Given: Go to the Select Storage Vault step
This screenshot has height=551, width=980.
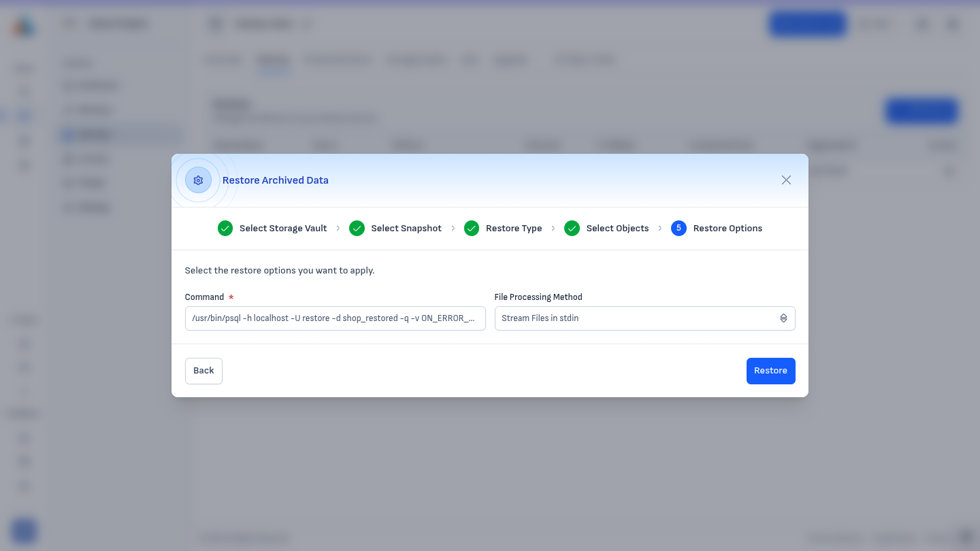Looking at the screenshot, I should tap(283, 229).
